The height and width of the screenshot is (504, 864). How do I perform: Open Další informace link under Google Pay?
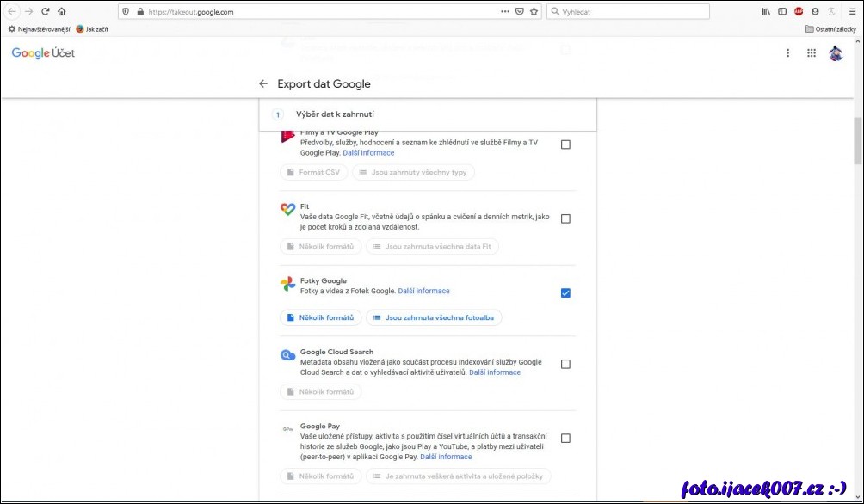pos(446,457)
